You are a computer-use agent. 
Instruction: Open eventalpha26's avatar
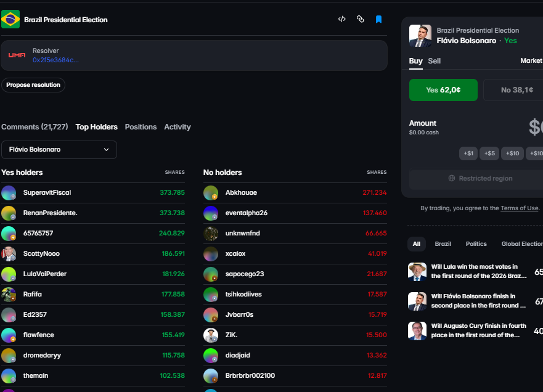click(x=211, y=213)
